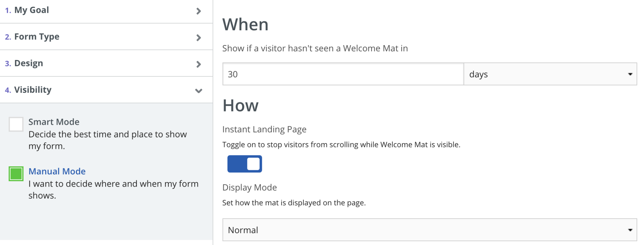Viewport: 644px width, 245px height.
Task: Open the Display Mode Normal dropdown
Action: (429, 230)
